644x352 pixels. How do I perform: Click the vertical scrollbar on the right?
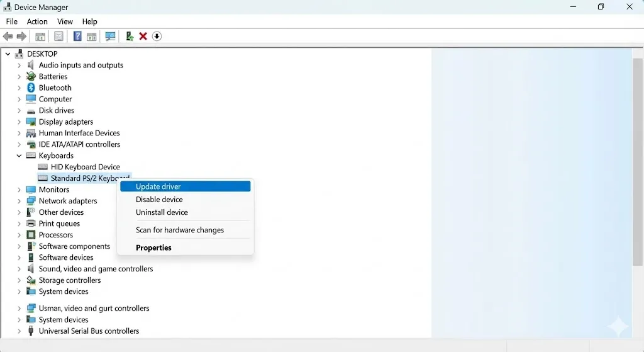pyautogui.click(x=638, y=157)
